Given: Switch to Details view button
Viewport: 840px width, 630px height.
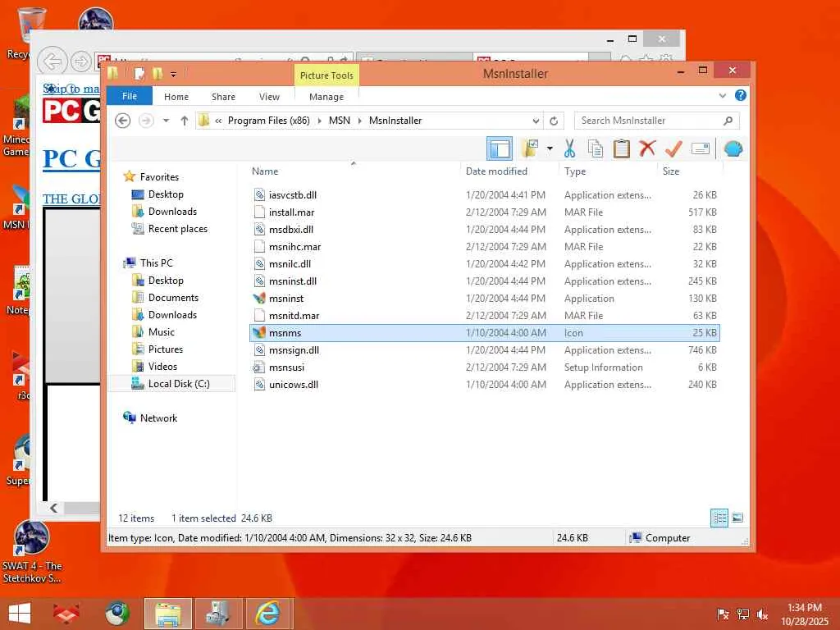Looking at the screenshot, I should 719,518.
